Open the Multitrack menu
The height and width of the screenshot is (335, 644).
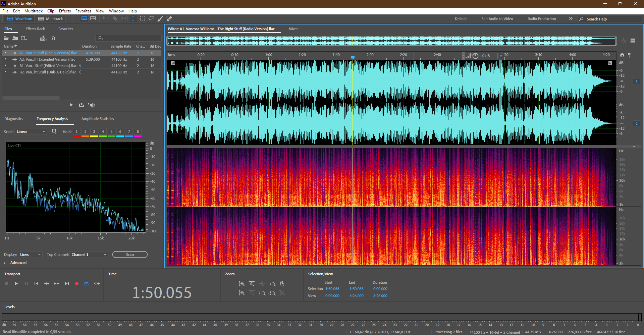(33, 11)
